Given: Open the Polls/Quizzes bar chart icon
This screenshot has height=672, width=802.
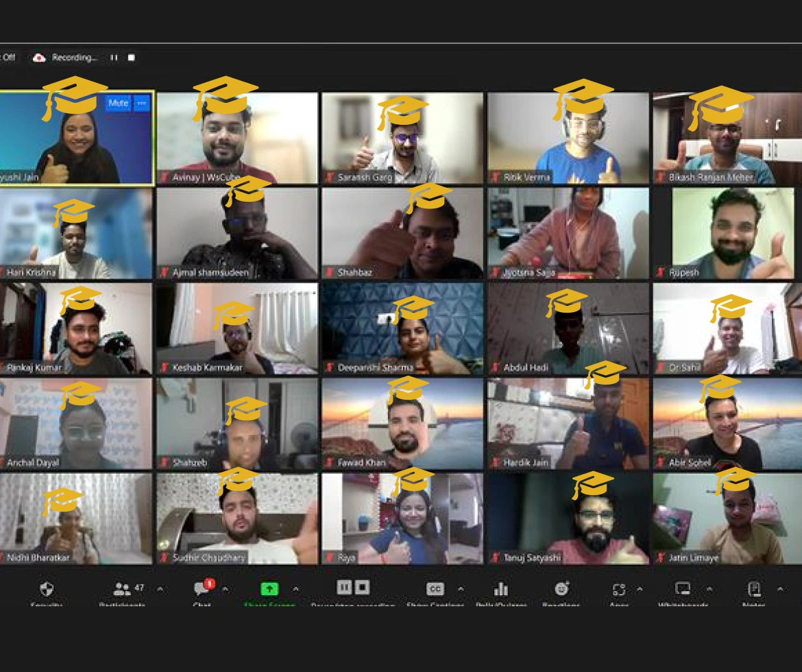Looking at the screenshot, I should click(x=501, y=589).
